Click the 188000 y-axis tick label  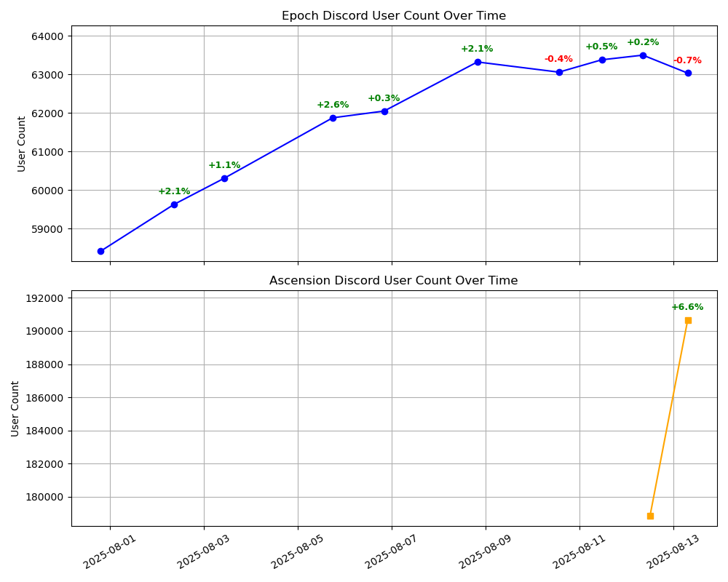coord(44,364)
